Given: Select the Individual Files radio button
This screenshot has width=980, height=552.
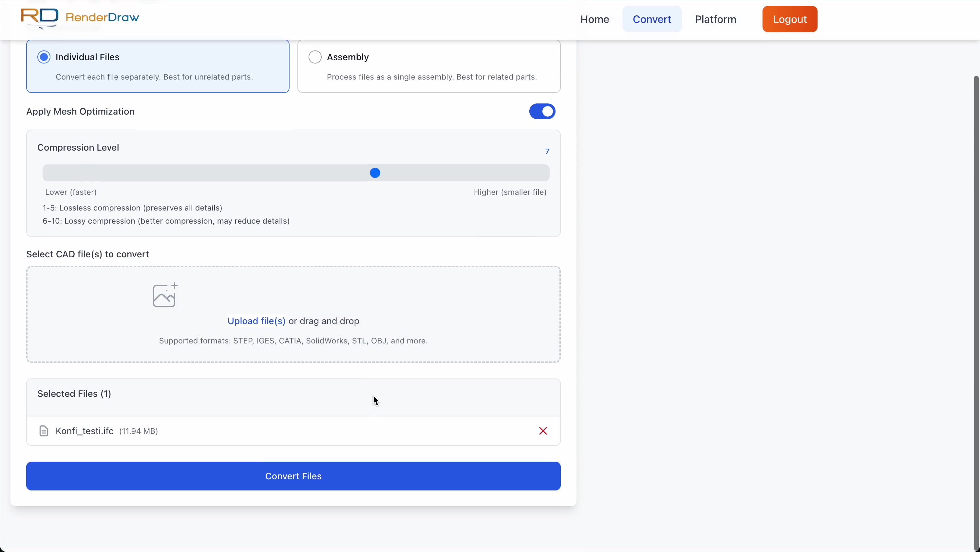Looking at the screenshot, I should tap(44, 57).
